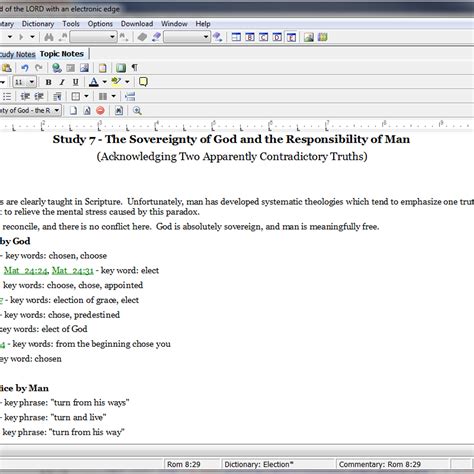Open the Download menu

click(137, 24)
